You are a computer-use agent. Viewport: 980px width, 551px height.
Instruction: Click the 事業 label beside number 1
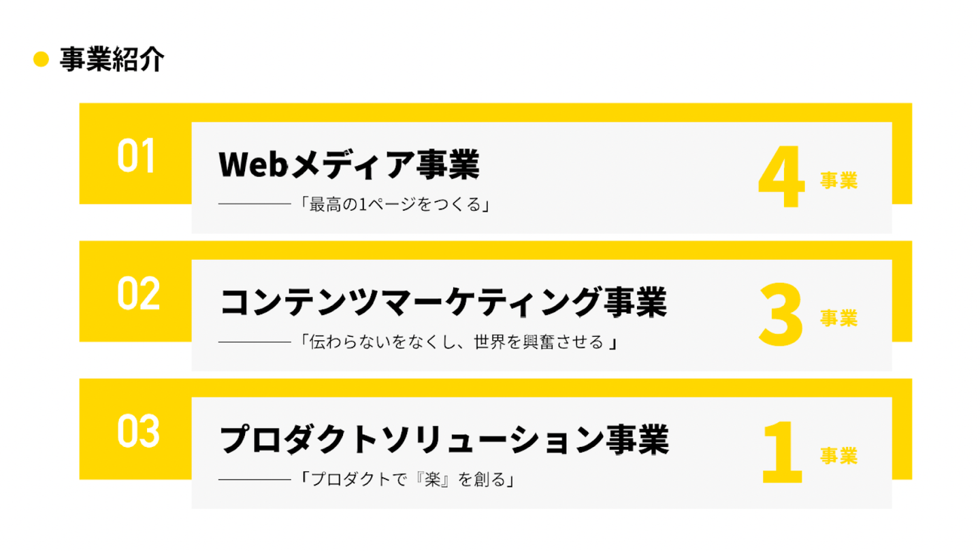pos(838,455)
